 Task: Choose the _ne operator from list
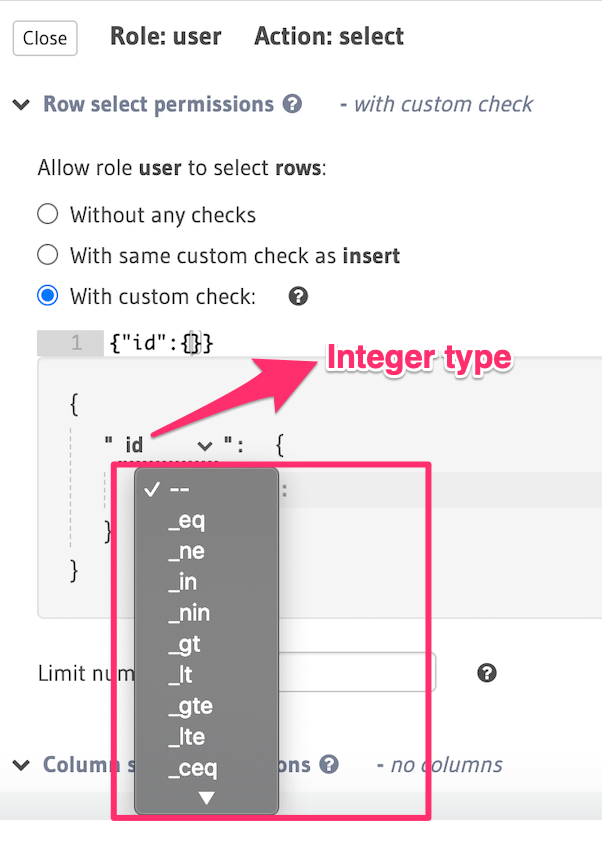coord(187,551)
